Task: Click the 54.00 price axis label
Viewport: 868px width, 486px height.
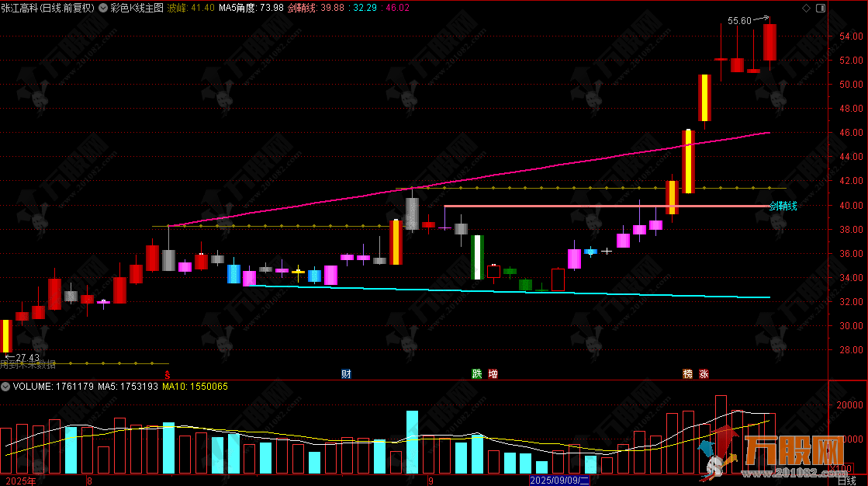Action: click(x=851, y=36)
